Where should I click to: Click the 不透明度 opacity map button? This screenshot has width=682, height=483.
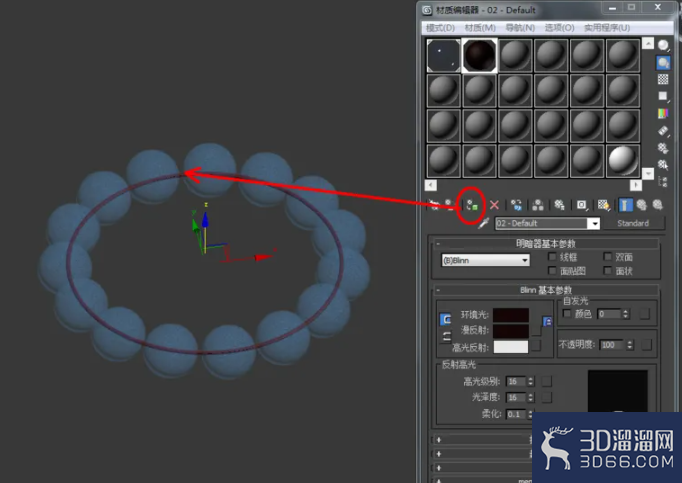647,345
